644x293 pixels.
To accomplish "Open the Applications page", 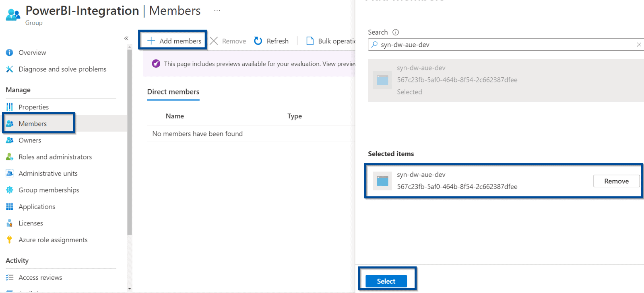I will pyautogui.click(x=37, y=206).
